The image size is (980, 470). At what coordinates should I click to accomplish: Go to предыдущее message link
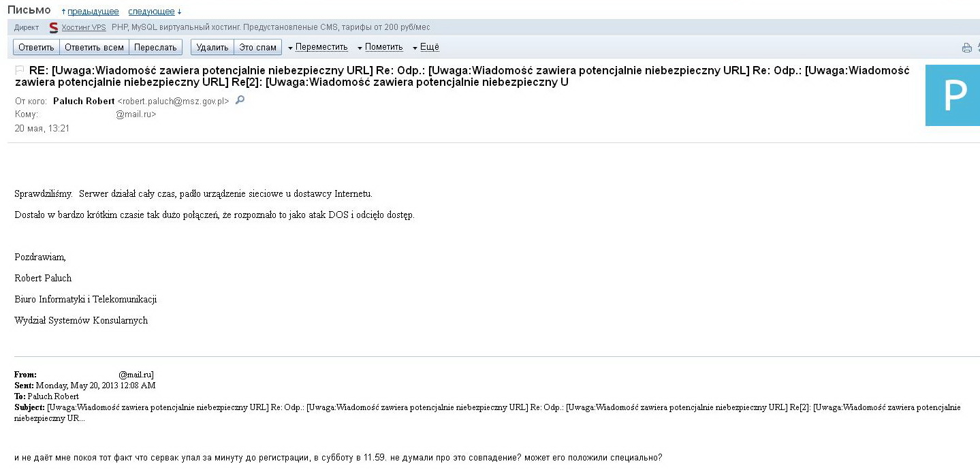pyautogui.click(x=93, y=12)
